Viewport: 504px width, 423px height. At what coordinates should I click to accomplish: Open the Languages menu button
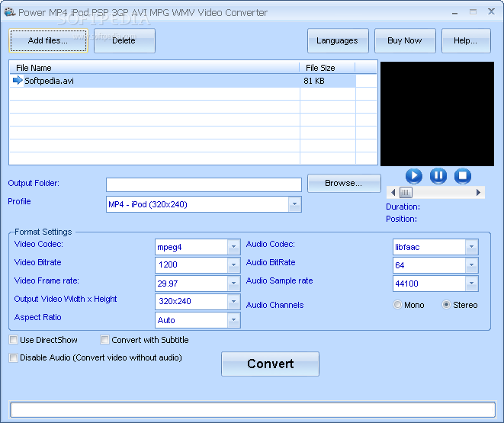point(338,40)
